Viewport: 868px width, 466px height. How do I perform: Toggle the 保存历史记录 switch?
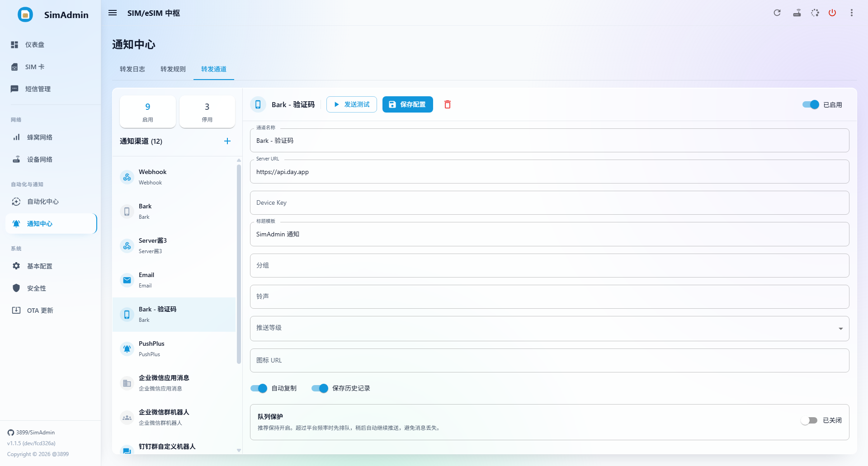click(x=320, y=388)
